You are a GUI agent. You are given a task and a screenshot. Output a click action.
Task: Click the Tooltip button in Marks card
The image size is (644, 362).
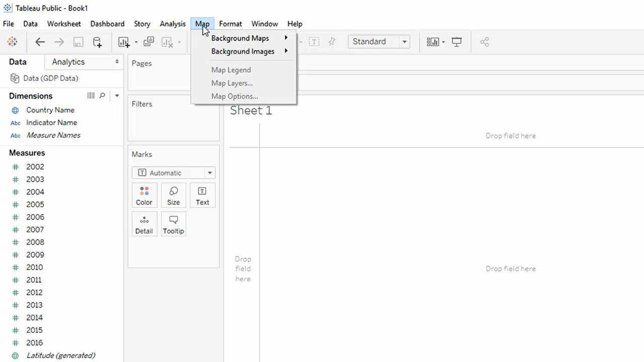[x=173, y=224]
